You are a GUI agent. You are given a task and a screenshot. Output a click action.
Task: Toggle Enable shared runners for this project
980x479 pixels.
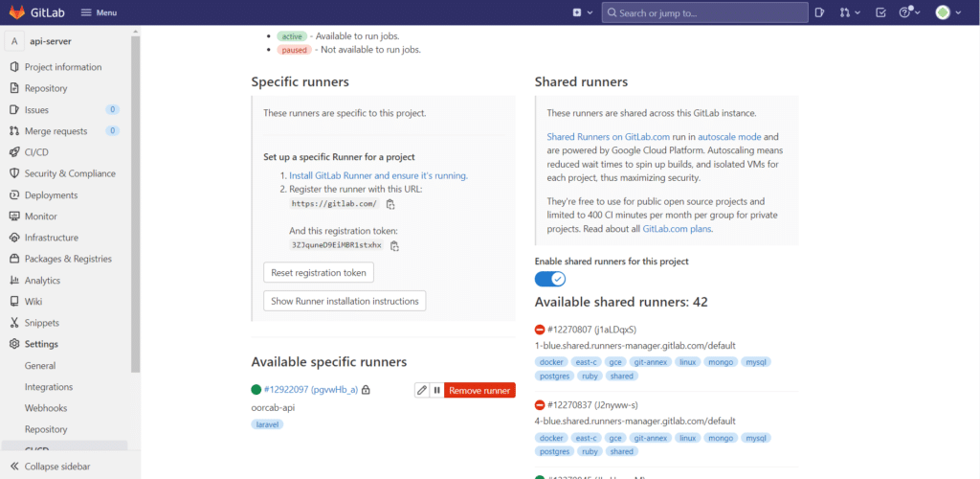point(550,278)
